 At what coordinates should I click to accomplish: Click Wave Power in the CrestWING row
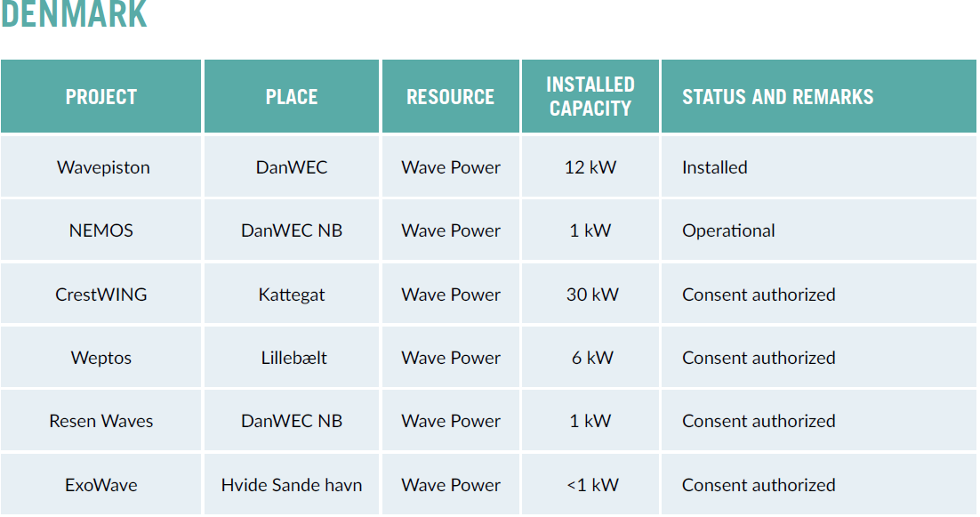pos(451,295)
